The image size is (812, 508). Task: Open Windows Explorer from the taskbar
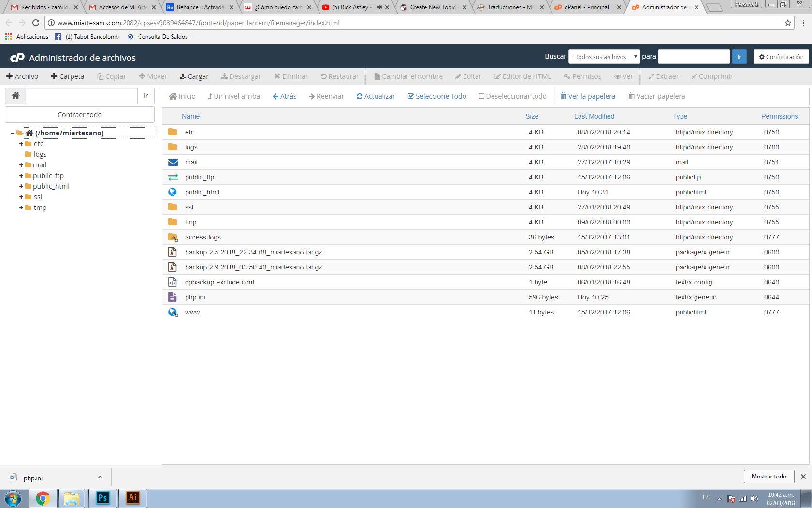[72, 498]
